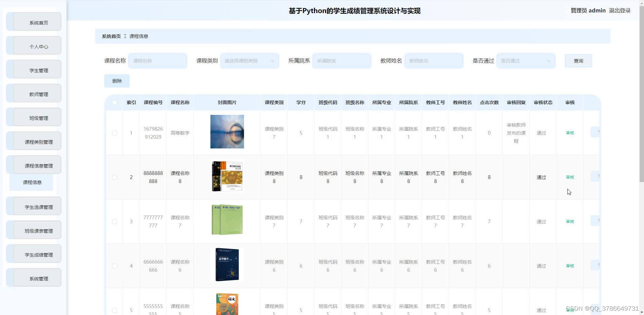Check the row 5 checkbox
This screenshot has width=644, height=315.
[x=115, y=310]
